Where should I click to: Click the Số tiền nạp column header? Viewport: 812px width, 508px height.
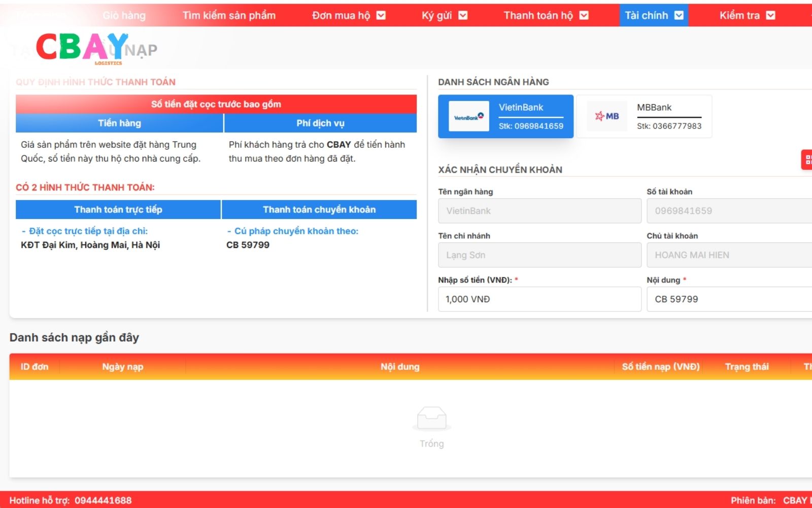point(661,367)
